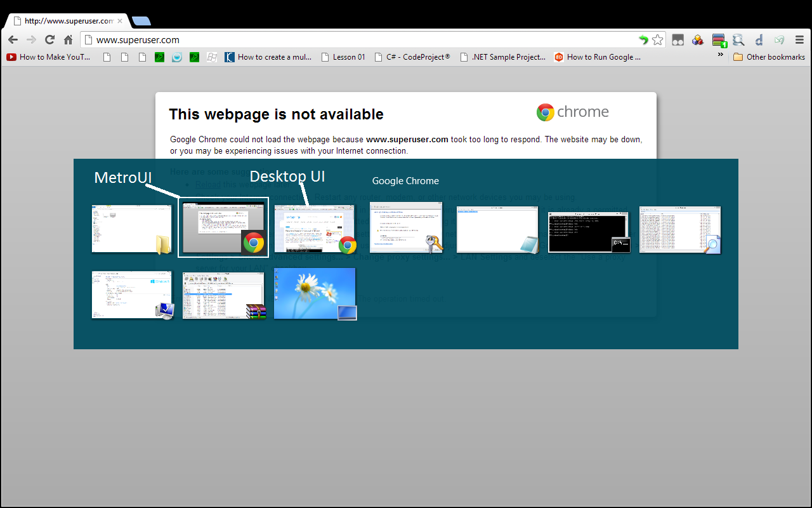Open the blue letter d extension icon
812x508 pixels.
759,40
